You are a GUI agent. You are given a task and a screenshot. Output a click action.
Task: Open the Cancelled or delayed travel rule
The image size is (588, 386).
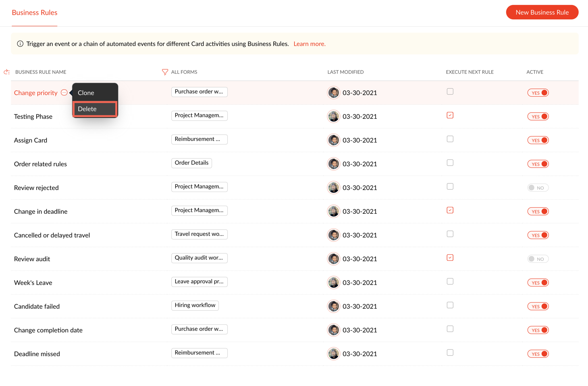coord(52,235)
